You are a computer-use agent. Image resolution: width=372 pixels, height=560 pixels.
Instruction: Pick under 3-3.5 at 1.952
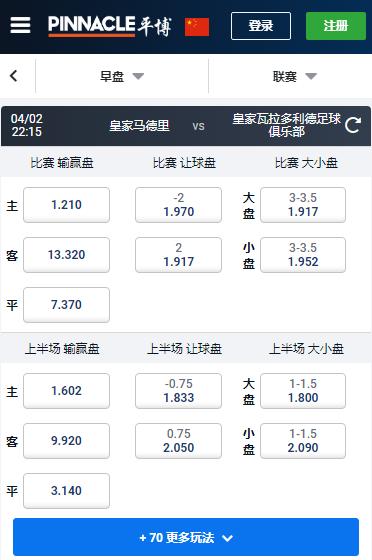click(303, 255)
